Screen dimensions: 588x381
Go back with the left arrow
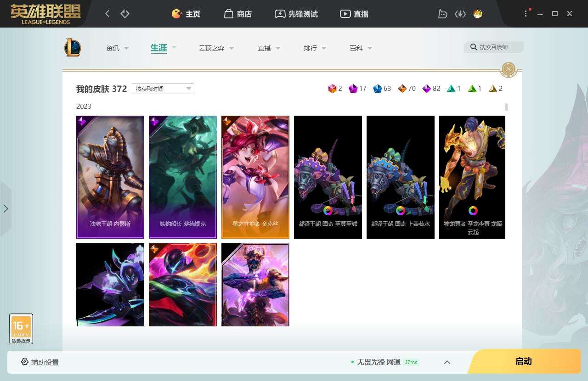tap(107, 14)
